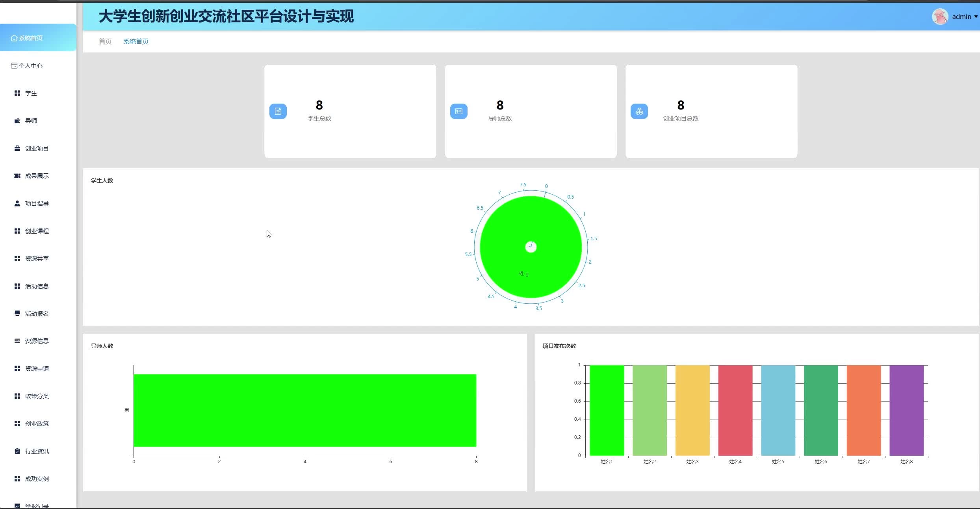Click the person icon beside 项目指导
Image resolution: width=980 pixels, height=509 pixels.
click(17, 204)
